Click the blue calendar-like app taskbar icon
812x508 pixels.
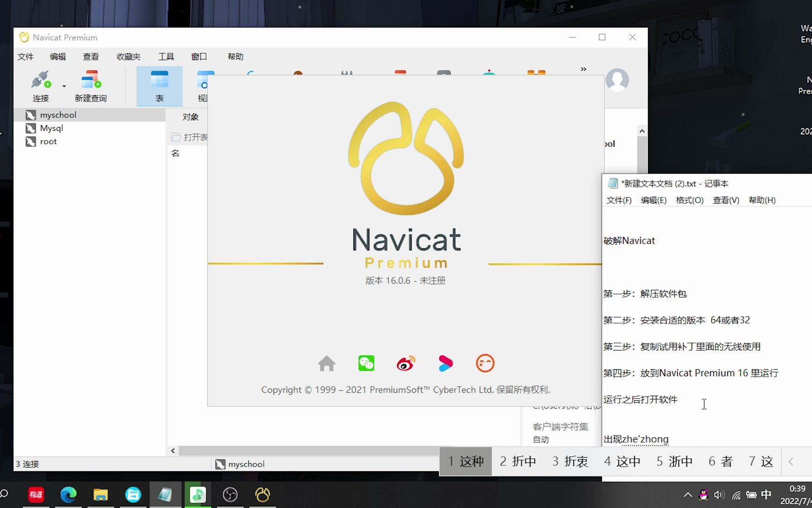133,495
